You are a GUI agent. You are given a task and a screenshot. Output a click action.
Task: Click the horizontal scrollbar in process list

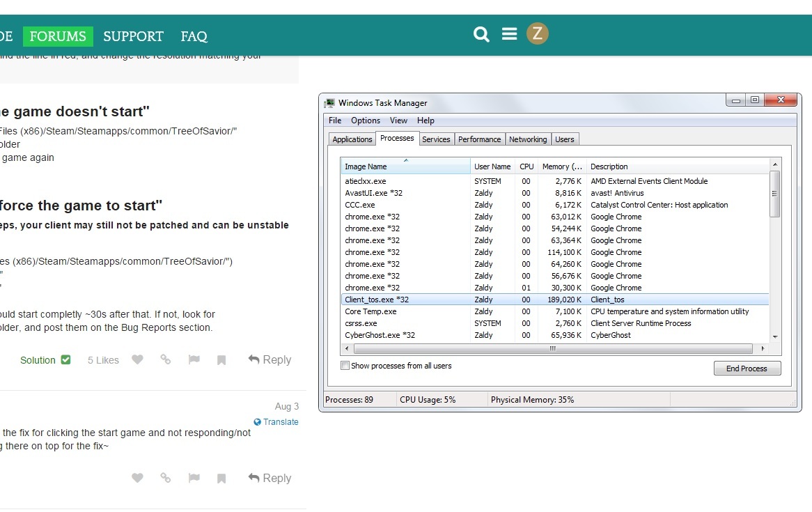552,348
